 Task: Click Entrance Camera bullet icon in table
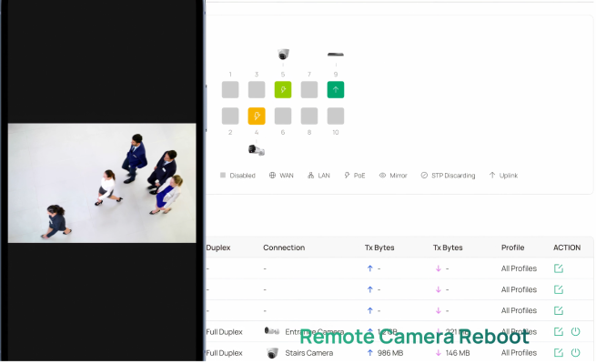(x=272, y=330)
